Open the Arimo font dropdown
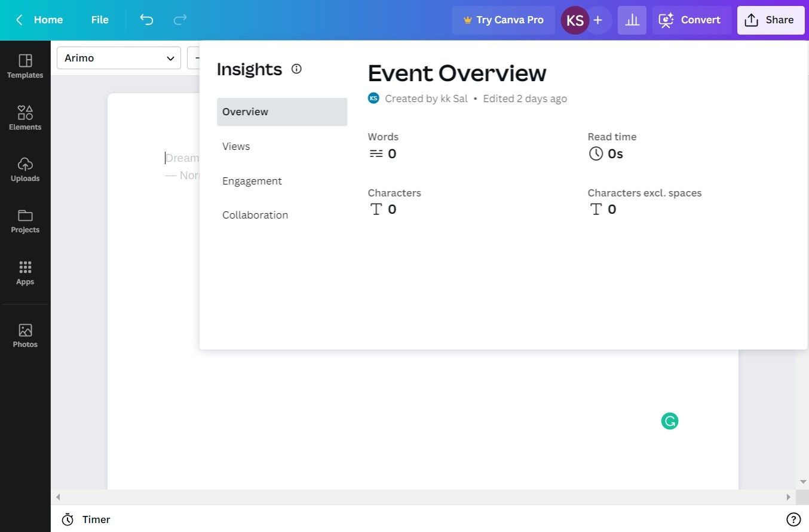 [x=119, y=58]
